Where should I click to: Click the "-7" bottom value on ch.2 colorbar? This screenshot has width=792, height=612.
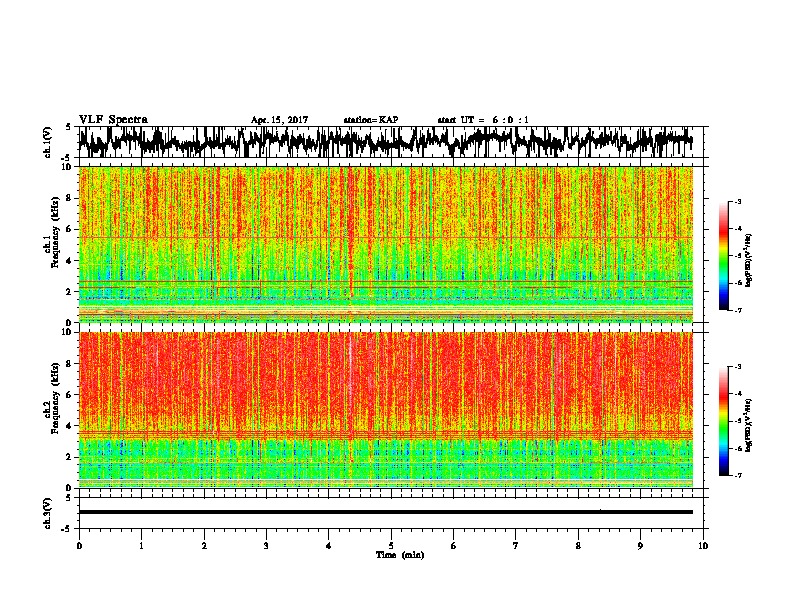[737, 476]
